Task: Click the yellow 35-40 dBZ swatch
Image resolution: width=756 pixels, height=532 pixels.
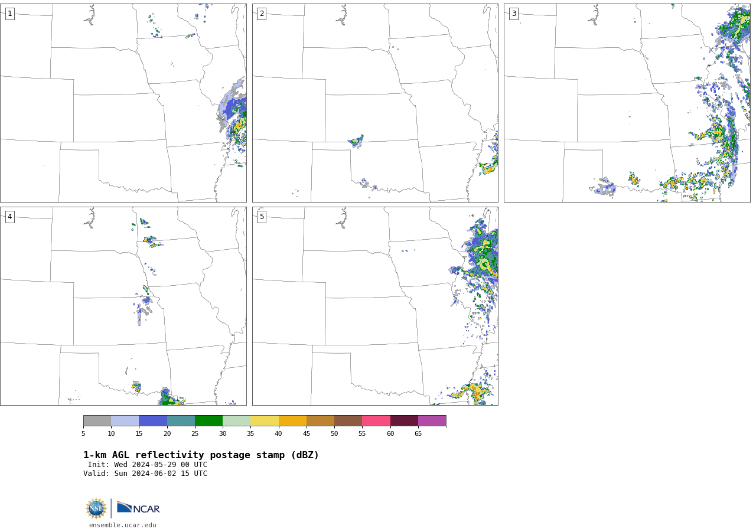Action: (265, 421)
